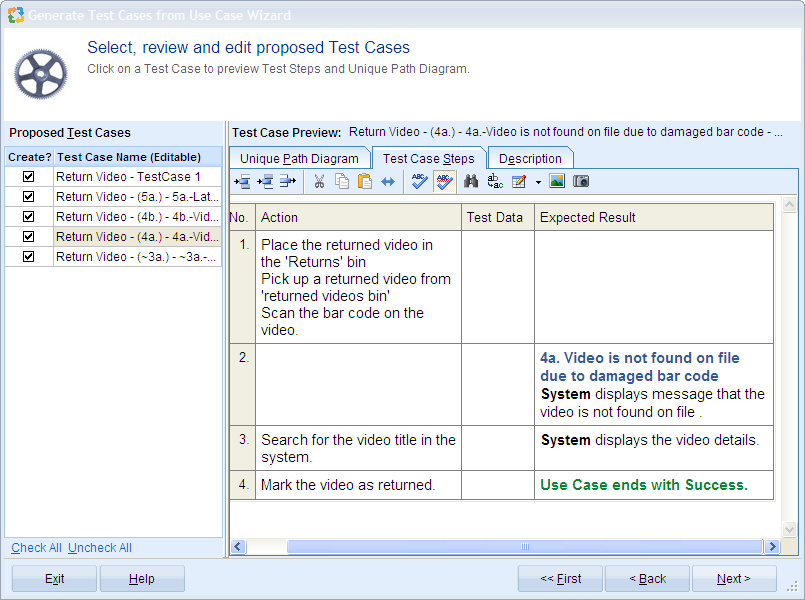Viewport: 805px width, 600px height.
Task: Click the 'Create?' column header
Action: tap(30, 157)
